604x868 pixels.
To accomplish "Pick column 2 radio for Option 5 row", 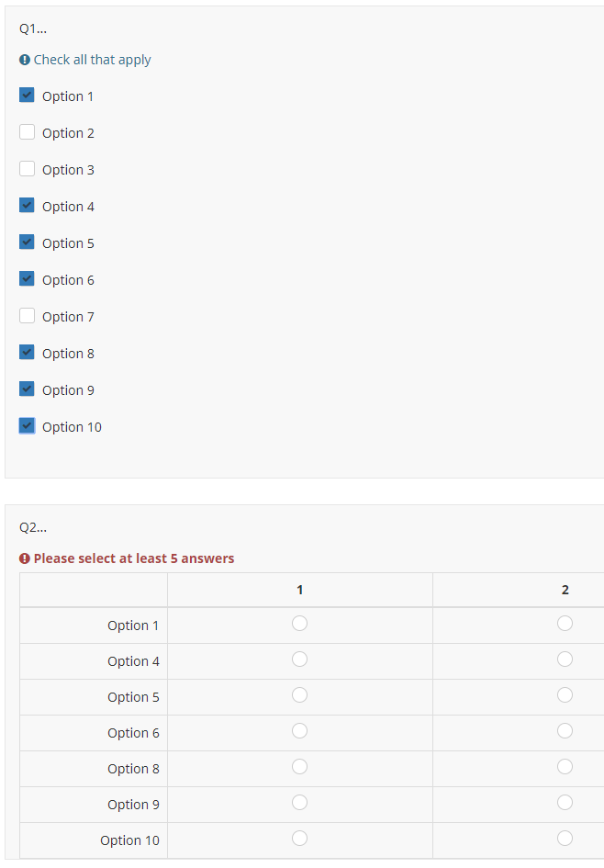I will tap(565, 695).
